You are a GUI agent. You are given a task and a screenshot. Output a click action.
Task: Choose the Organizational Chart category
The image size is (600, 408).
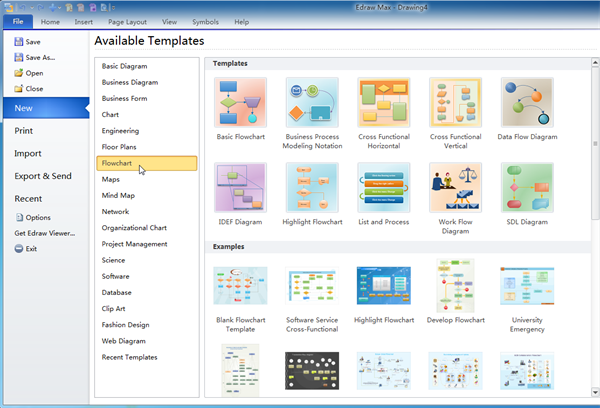point(134,227)
